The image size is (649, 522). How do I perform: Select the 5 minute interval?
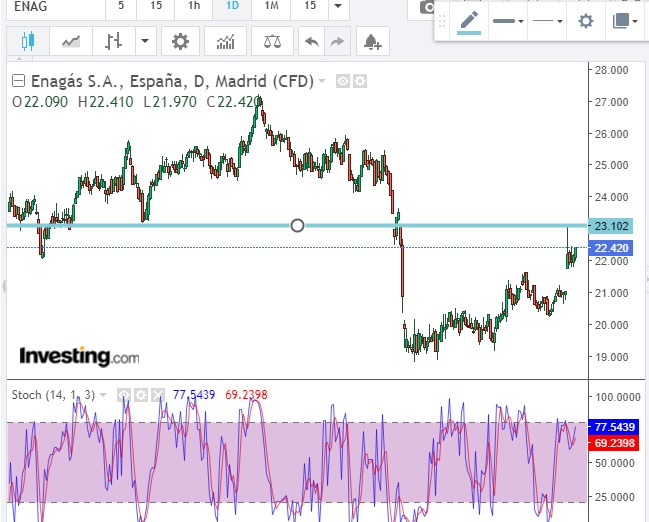(x=121, y=6)
